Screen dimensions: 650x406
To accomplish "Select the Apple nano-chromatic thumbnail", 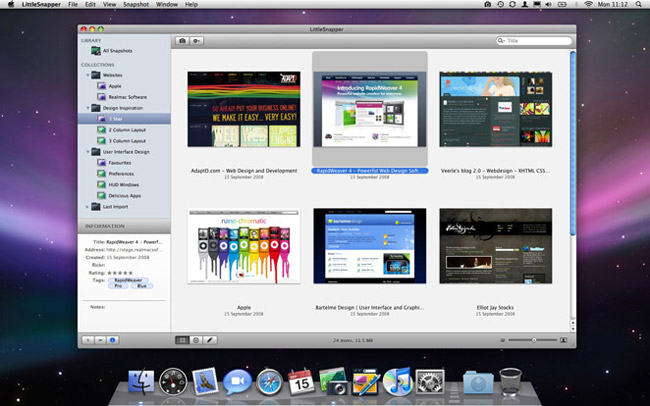I will coord(244,246).
